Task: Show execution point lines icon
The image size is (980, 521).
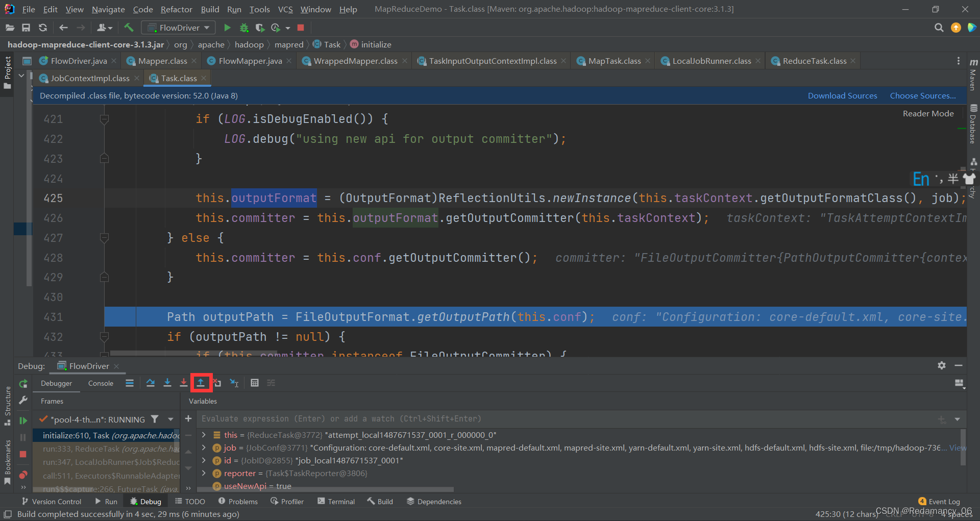Action: coord(130,383)
